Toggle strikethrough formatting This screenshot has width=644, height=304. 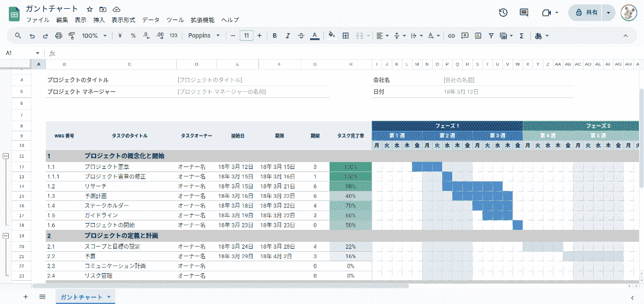301,36
